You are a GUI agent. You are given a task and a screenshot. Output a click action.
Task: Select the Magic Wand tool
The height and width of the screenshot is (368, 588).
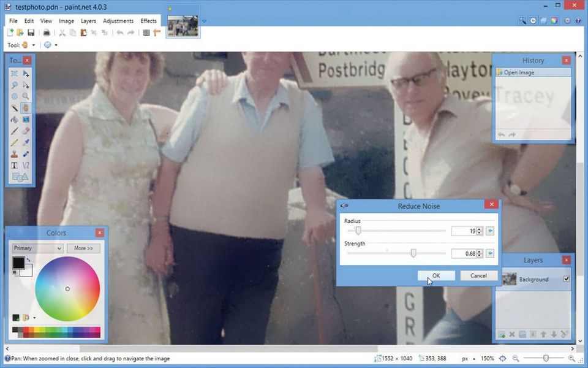point(15,108)
